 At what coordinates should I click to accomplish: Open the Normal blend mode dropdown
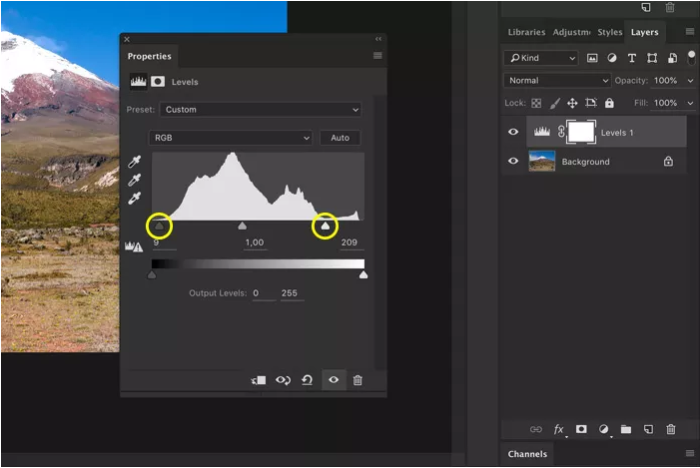(557, 80)
